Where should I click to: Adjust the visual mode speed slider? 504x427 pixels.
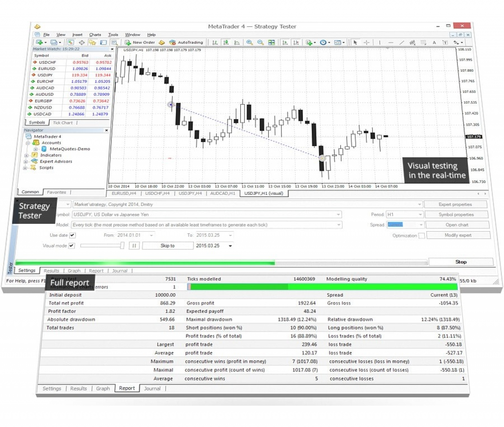pos(122,246)
